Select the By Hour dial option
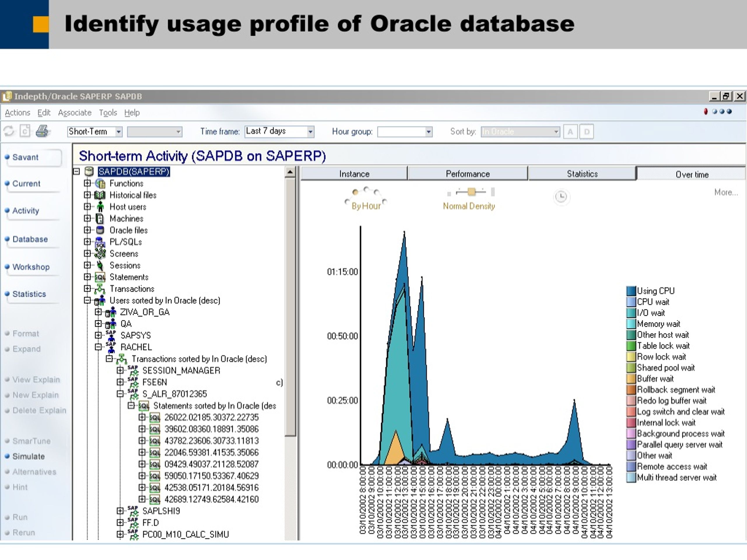The width and height of the screenshot is (747, 560). click(x=355, y=192)
